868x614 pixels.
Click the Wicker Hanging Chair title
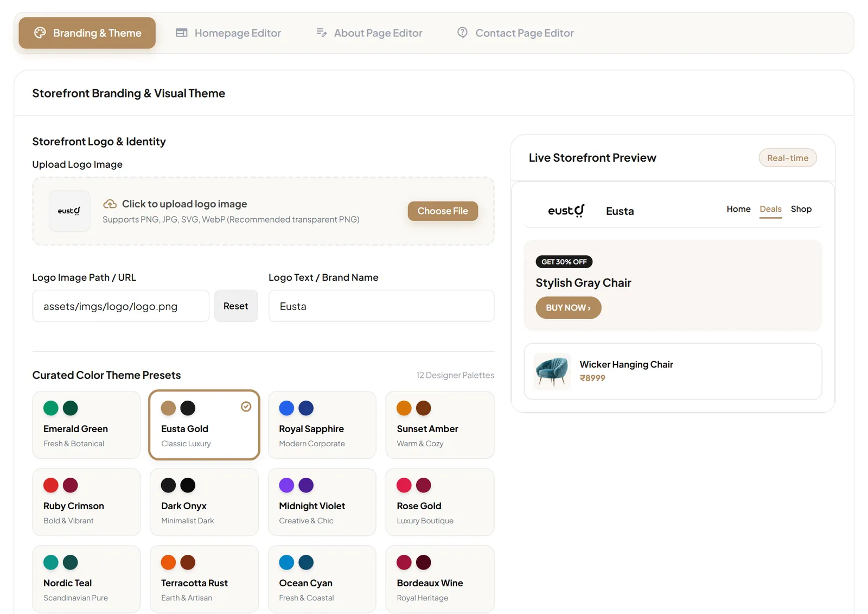[627, 364]
